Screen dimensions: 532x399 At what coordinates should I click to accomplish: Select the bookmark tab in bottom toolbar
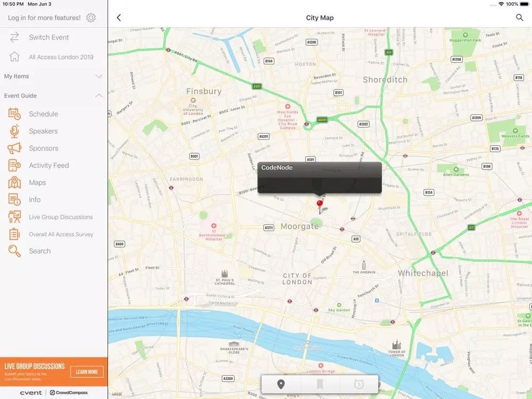320,384
